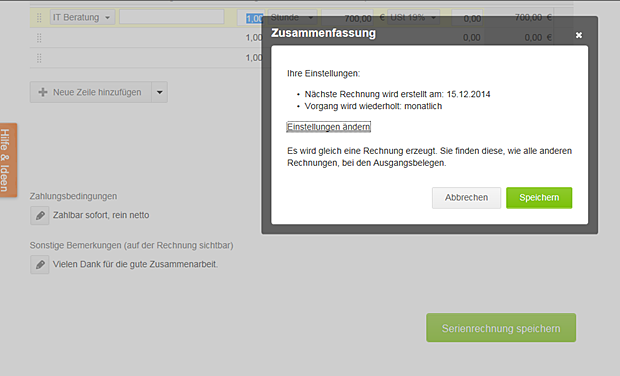Click the drag handle of the IT Beratung row
The image size is (620, 376).
point(39,17)
